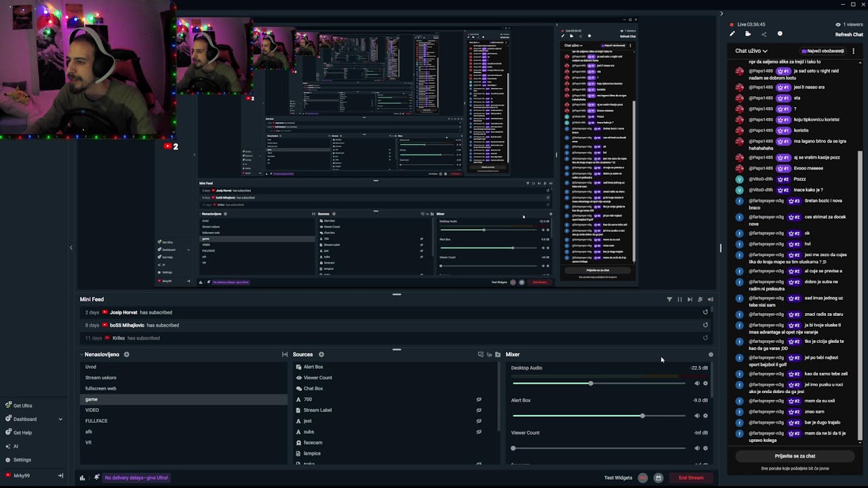Click Najveći obožavatelji badge button
The height and width of the screenshot is (488, 868).
(823, 51)
